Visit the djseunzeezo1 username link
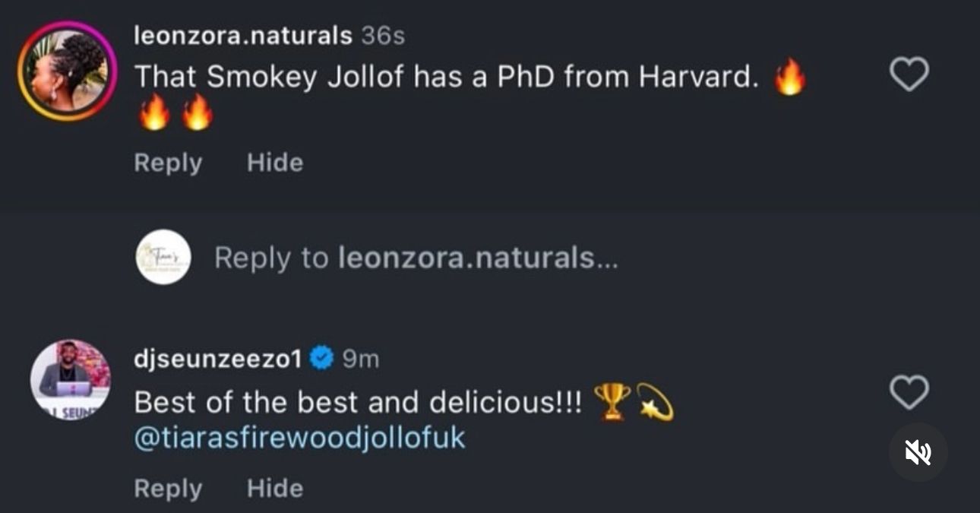980x513 pixels. (x=218, y=359)
